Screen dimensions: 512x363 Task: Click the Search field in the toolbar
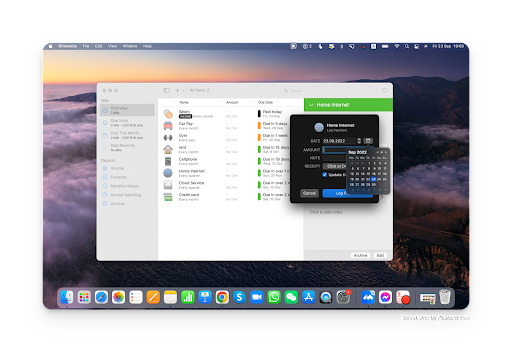coord(328,90)
